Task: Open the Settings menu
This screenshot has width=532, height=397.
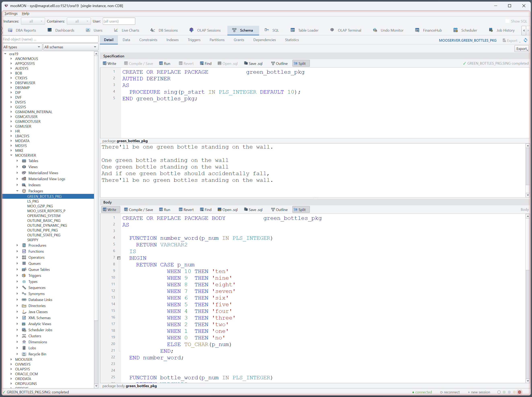Action: click(x=11, y=13)
